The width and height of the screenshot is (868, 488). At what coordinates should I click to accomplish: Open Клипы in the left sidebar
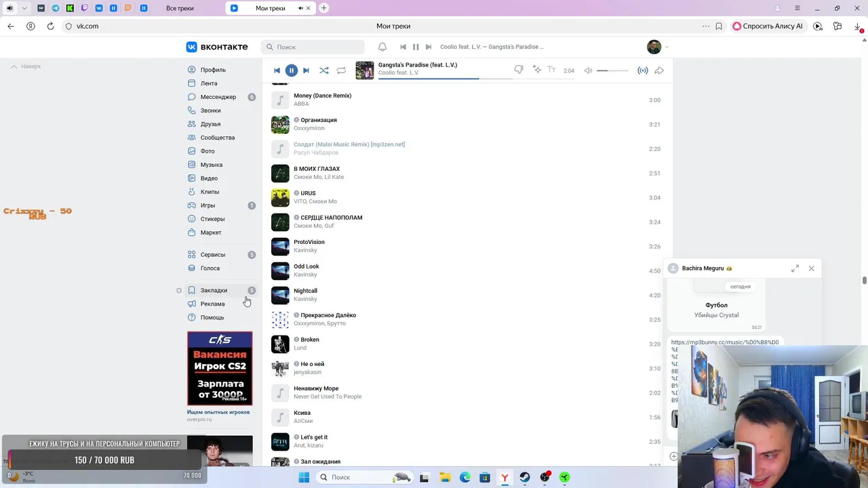(210, 192)
